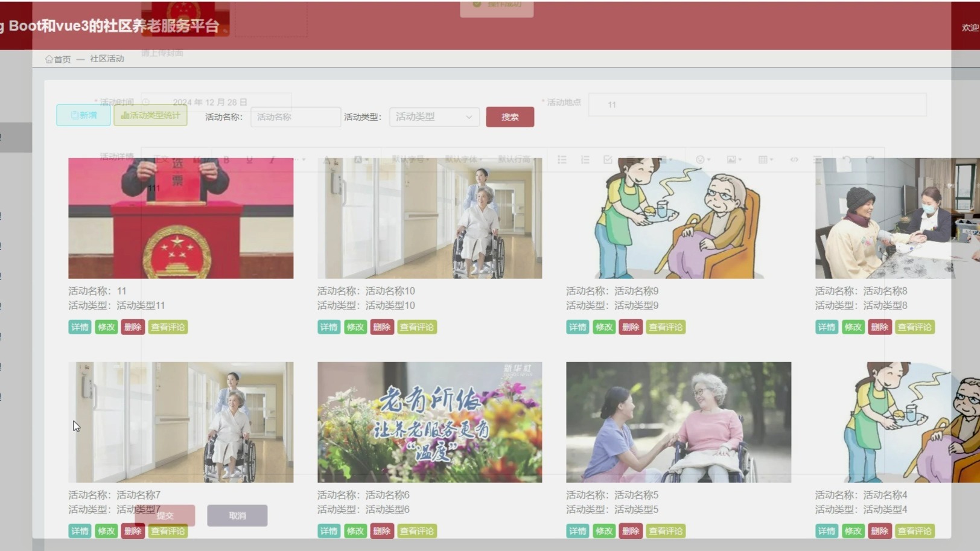View 详情 for 活动名称10
The height and width of the screenshot is (551, 980).
click(x=329, y=327)
